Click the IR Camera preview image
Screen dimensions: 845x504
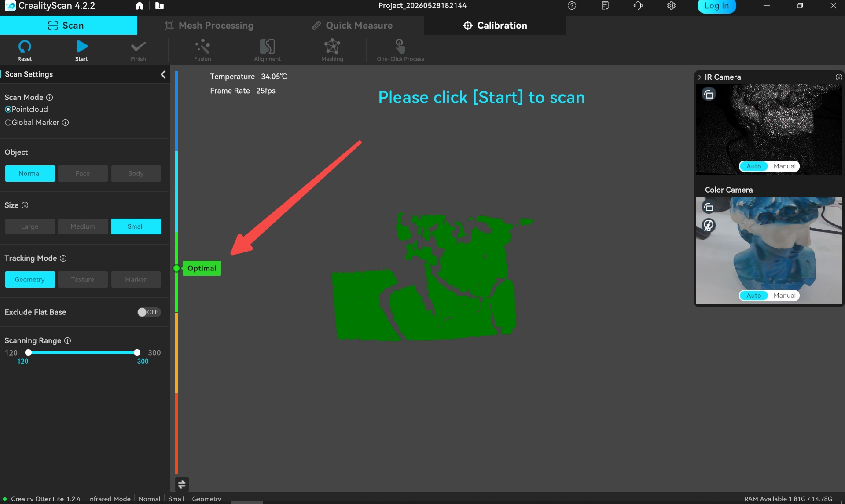(769, 129)
